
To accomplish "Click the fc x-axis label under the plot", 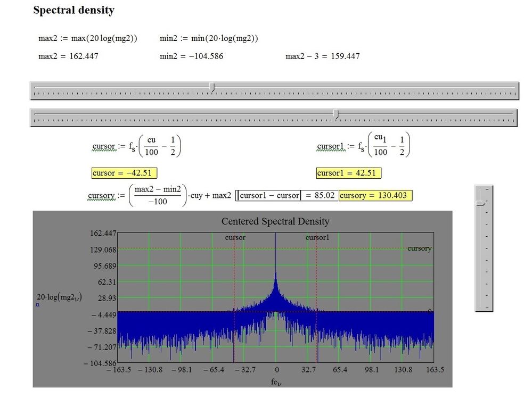I will pyautogui.click(x=276, y=382).
